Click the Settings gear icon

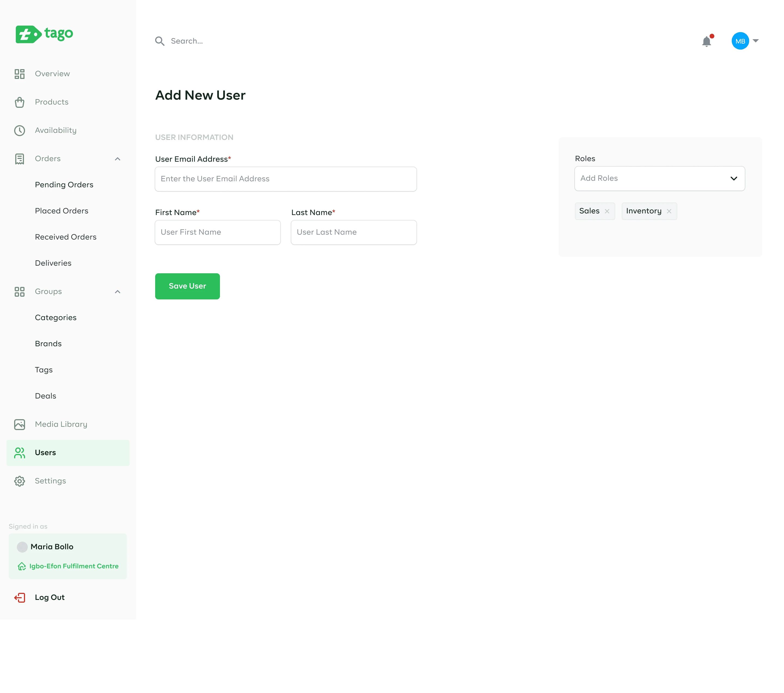coord(20,481)
